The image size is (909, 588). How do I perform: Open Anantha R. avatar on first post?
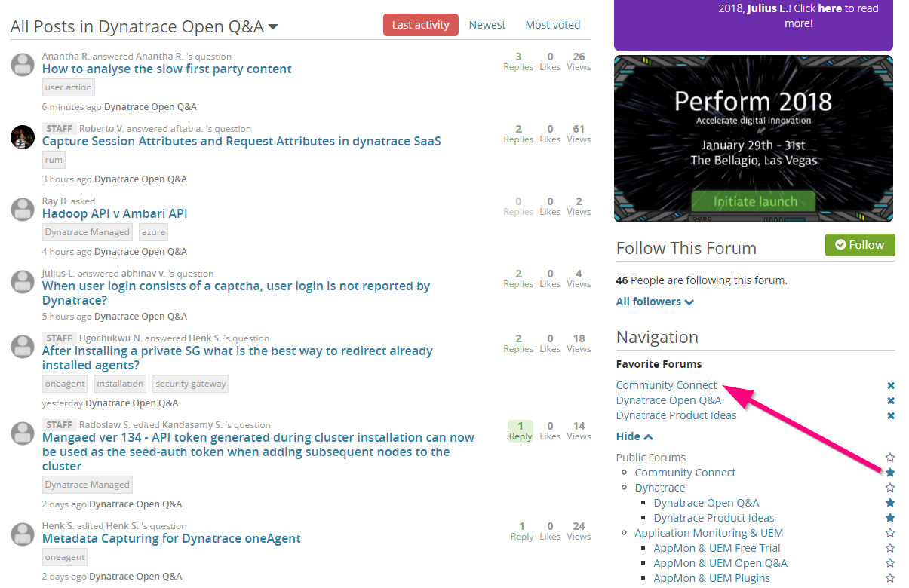coord(23,65)
